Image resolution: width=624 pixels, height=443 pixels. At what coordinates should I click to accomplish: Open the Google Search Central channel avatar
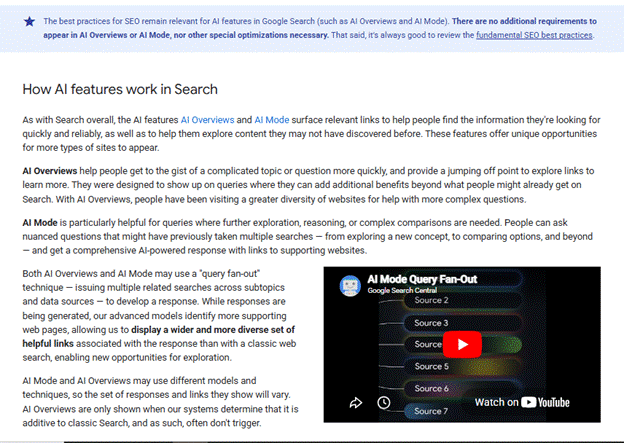click(x=350, y=286)
